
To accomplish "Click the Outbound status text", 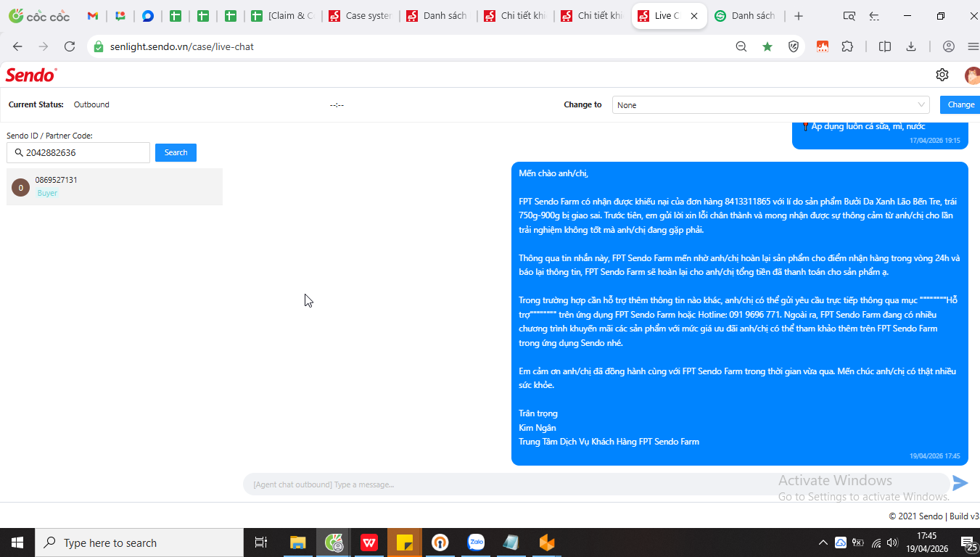I will click(91, 104).
